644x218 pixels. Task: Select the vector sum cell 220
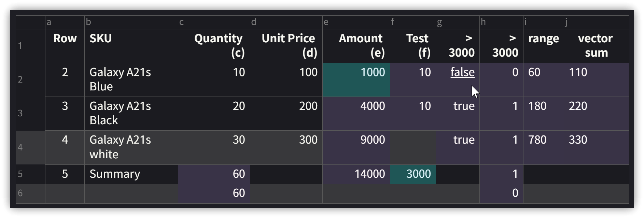[597, 114]
